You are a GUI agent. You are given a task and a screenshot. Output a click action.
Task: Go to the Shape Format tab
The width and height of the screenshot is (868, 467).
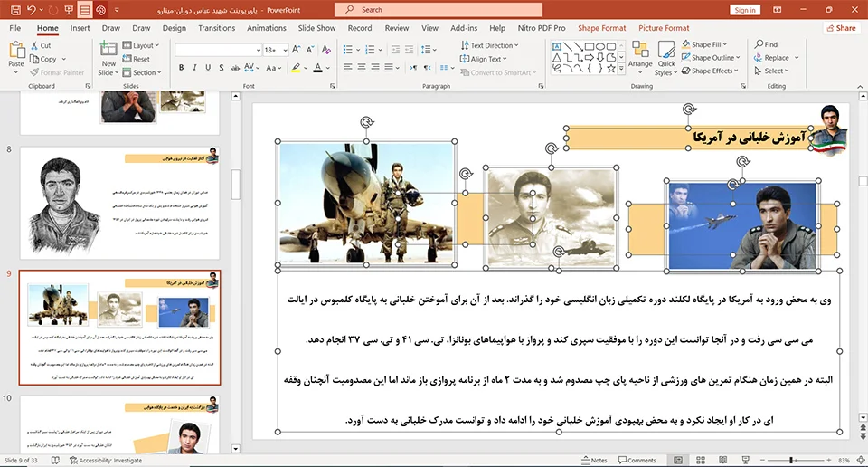(602, 28)
